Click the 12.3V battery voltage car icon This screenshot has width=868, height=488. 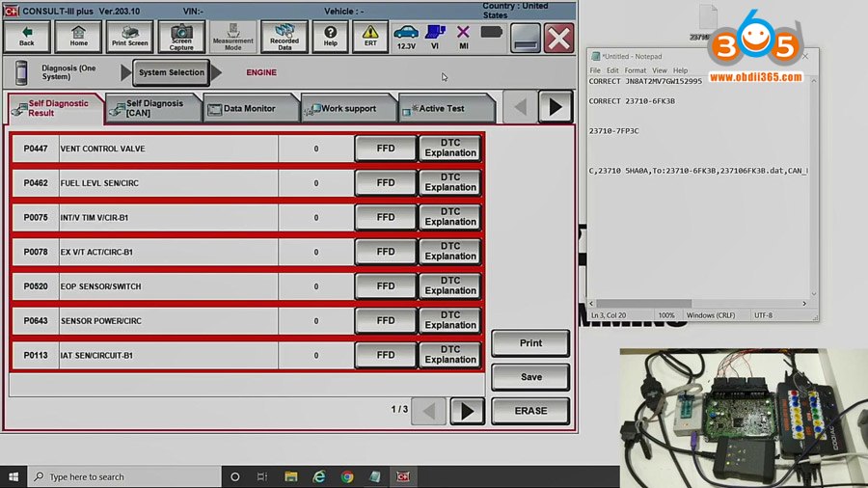click(406, 37)
